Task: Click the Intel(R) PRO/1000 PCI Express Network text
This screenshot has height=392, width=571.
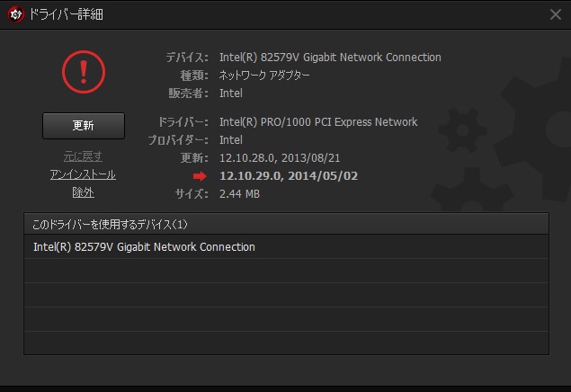Action: click(x=318, y=122)
